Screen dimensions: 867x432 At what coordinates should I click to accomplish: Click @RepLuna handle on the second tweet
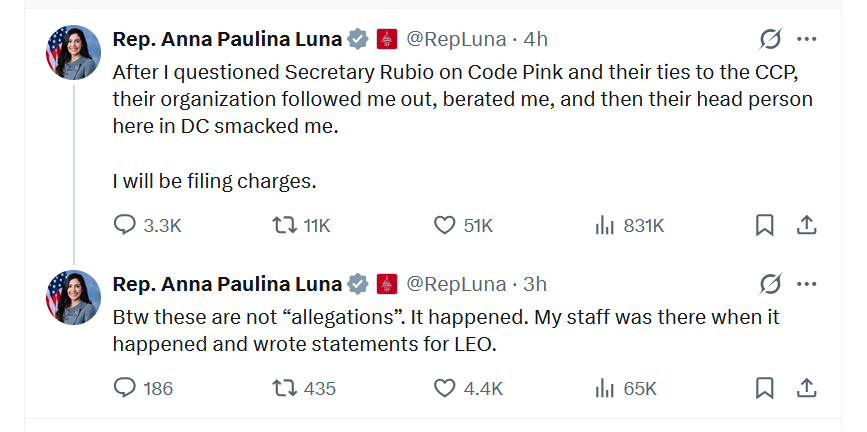click(456, 284)
